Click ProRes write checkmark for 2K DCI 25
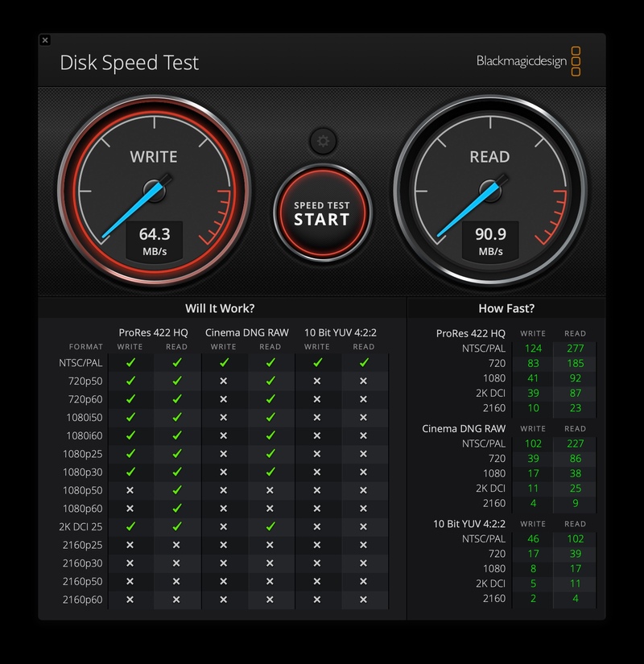644x664 pixels. (130, 526)
